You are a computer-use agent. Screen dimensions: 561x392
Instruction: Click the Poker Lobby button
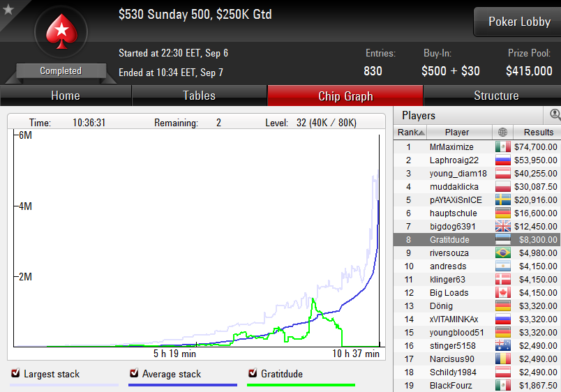pos(518,22)
